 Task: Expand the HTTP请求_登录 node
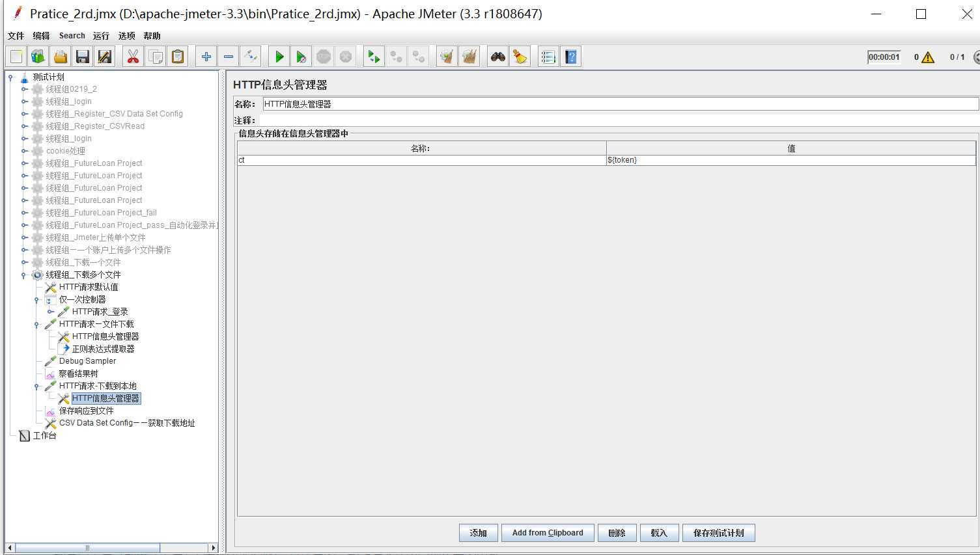pos(50,312)
